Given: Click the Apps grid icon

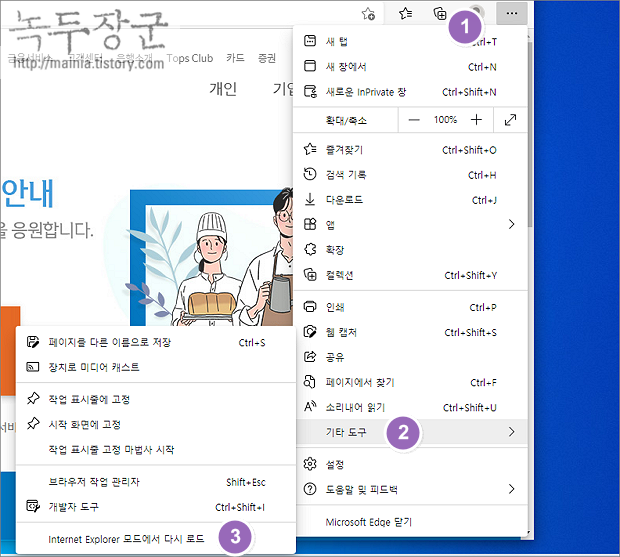Looking at the screenshot, I should (x=310, y=224).
